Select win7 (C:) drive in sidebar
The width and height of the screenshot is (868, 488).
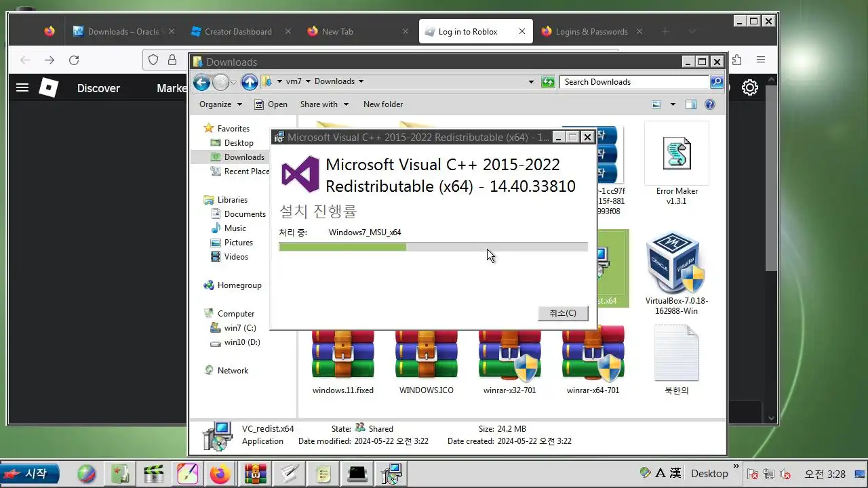coord(233,327)
